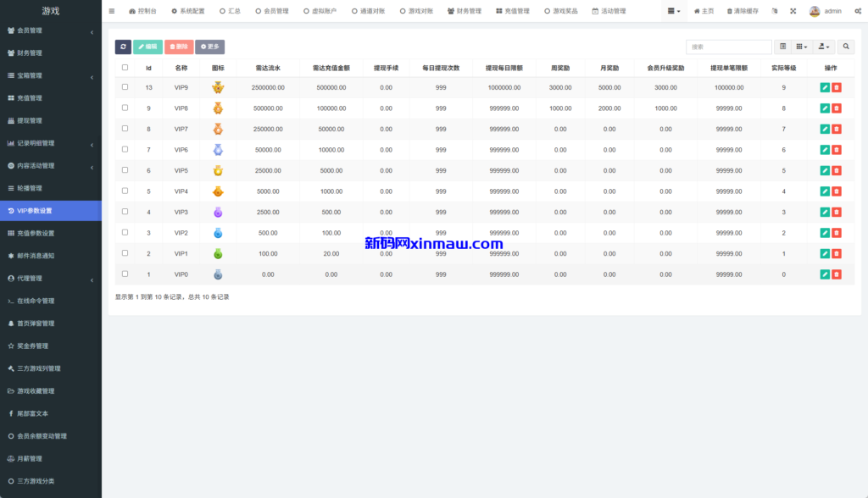Open the columns visibility dropdown in table toolbar
This screenshot has width=868, height=498.
pyautogui.click(x=801, y=47)
